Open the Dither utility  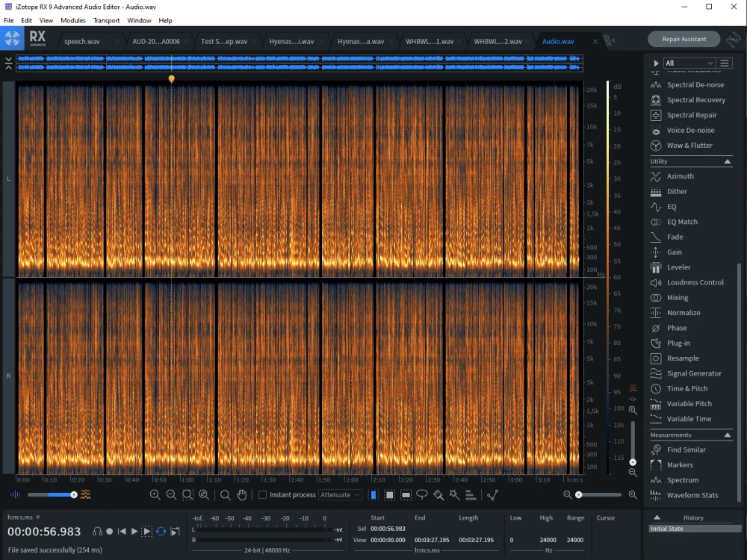pyautogui.click(x=669, y=191)
